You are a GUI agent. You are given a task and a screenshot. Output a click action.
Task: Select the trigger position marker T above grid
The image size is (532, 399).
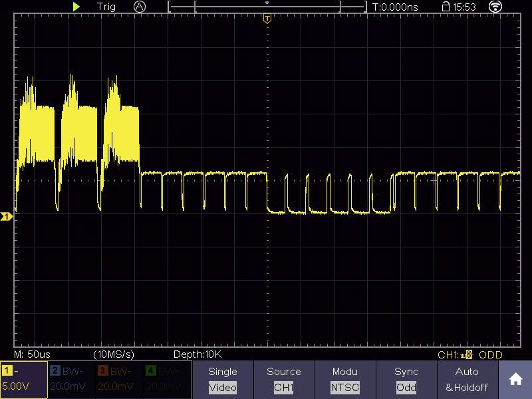267,19
